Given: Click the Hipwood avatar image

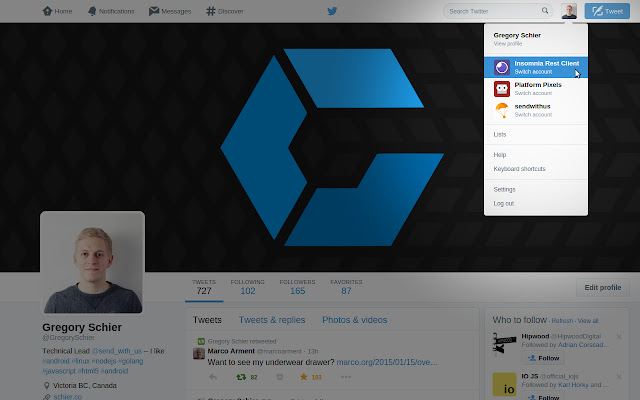Looking at the screenshot, I should click(x=504, y=344).
